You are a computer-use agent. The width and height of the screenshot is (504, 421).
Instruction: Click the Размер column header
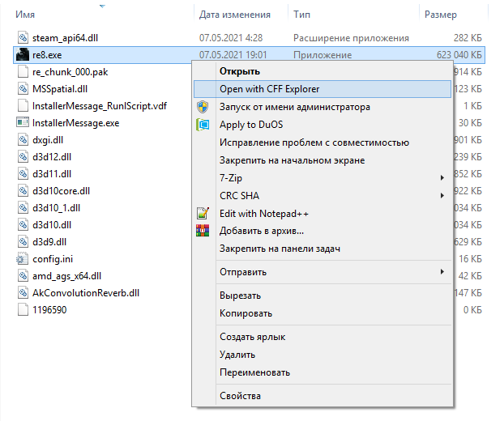[x=442, y=15]
